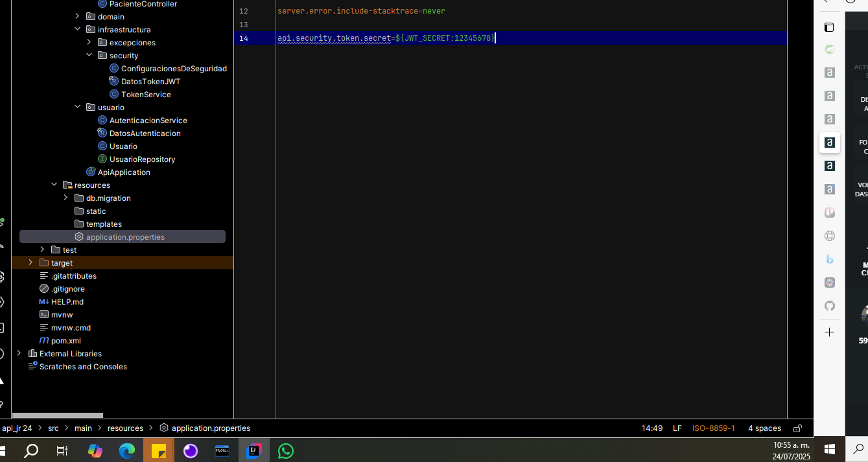Change LF line separator in status bar
The height and width of the screenshot is (462, 868).
pyautogui.click(x=677, y=428)
